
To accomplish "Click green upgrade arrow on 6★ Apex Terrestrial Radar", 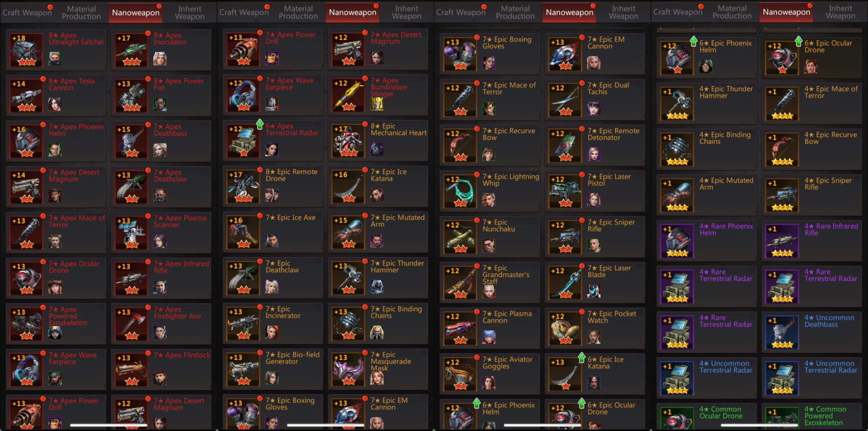I will [260, 124].
